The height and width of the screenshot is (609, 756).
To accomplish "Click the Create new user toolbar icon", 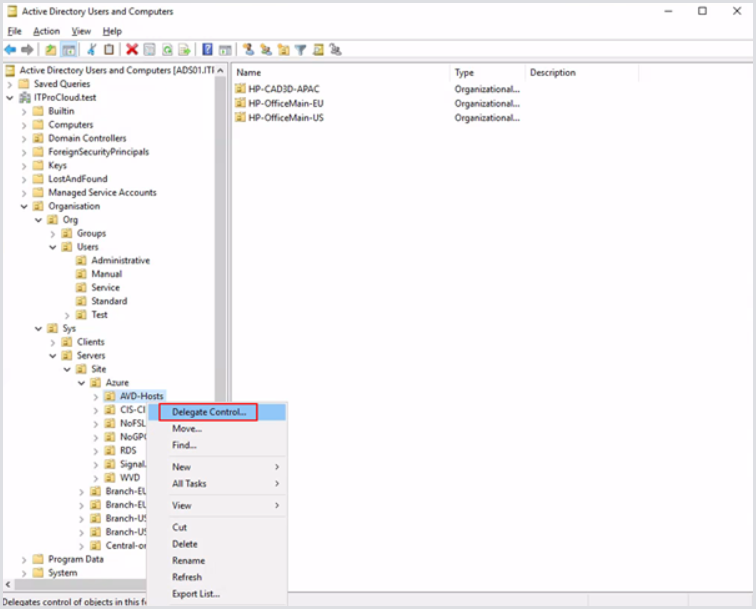I will pos(250,49).
